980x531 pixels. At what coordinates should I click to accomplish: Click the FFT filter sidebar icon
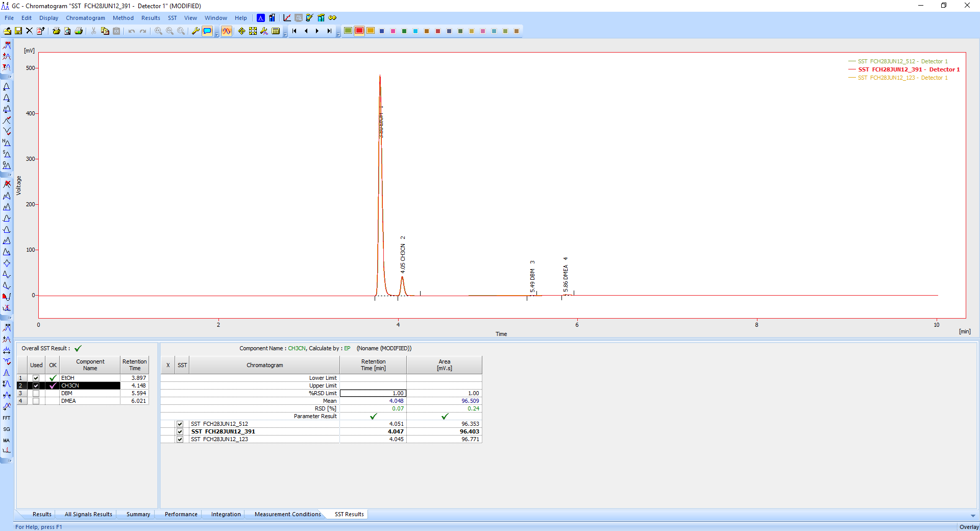(7, 418)
